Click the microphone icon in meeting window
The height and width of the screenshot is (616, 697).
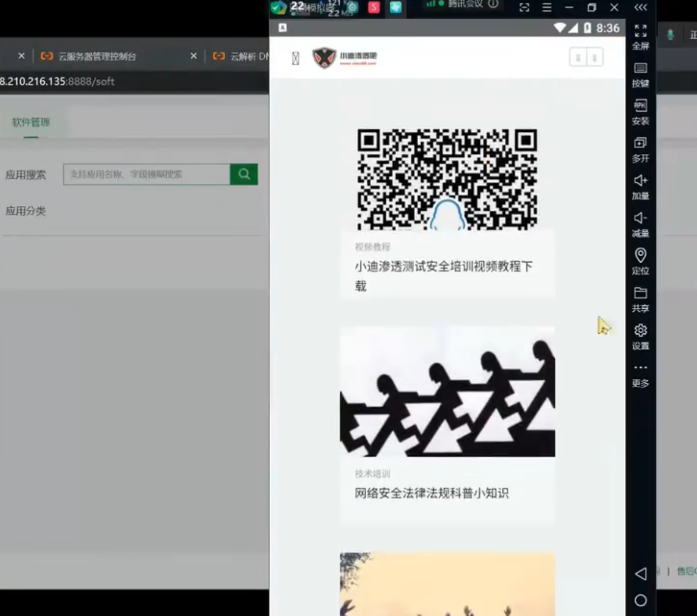(x=670, y=35)
